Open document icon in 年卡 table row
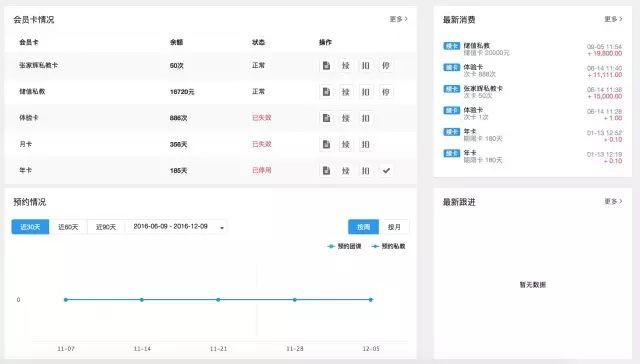 tap(326, 170)
